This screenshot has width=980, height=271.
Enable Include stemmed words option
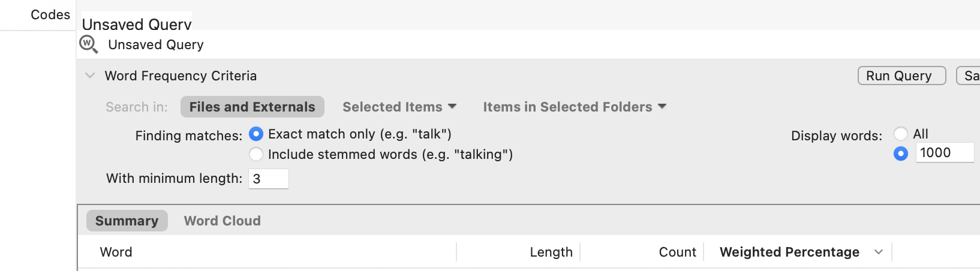256,154
